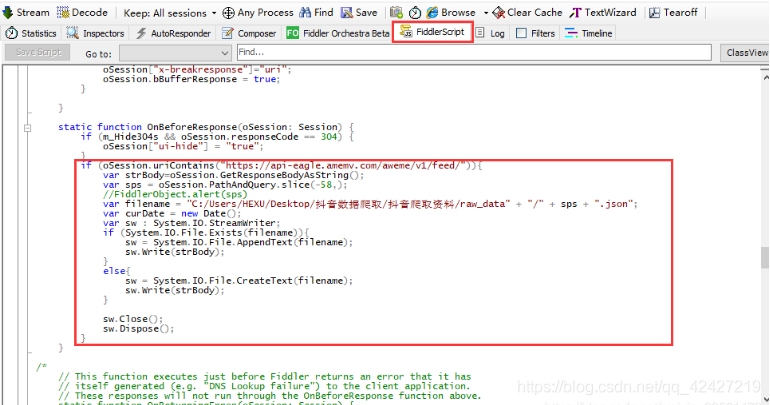
Task: Click the scrollbar up arrow of the script editor
Action: (x=765, y=77)
